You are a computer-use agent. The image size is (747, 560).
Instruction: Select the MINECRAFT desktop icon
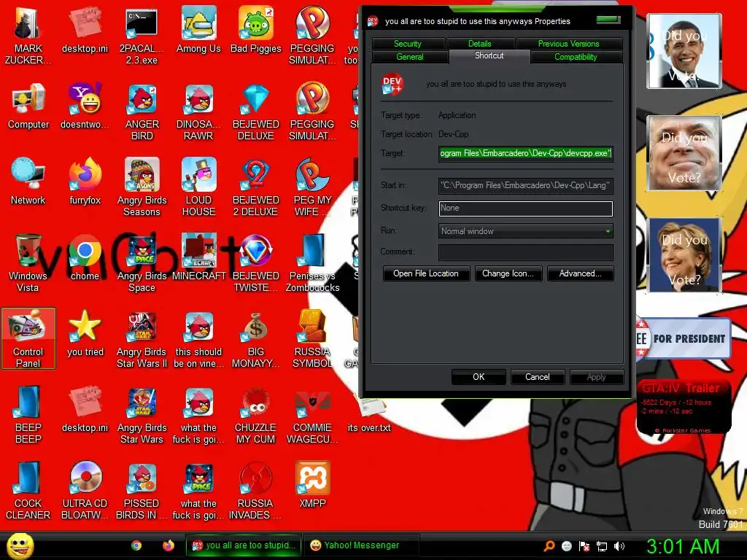pos(198,257)
